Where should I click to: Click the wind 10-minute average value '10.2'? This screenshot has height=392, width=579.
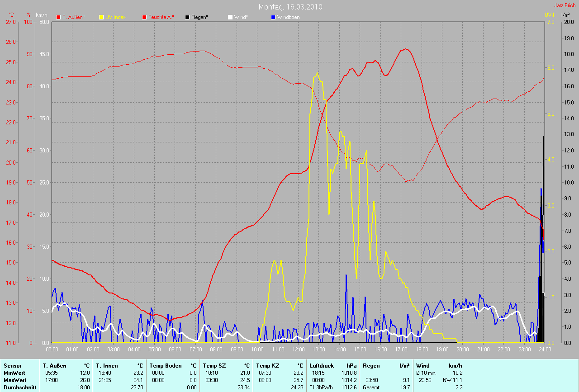[x=457, y=373]
